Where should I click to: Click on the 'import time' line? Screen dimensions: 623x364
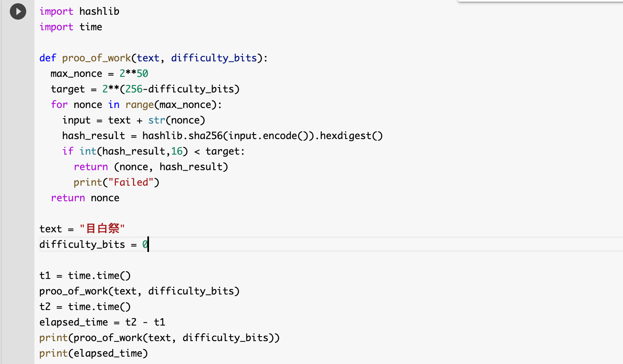click(x=70, y=27)
